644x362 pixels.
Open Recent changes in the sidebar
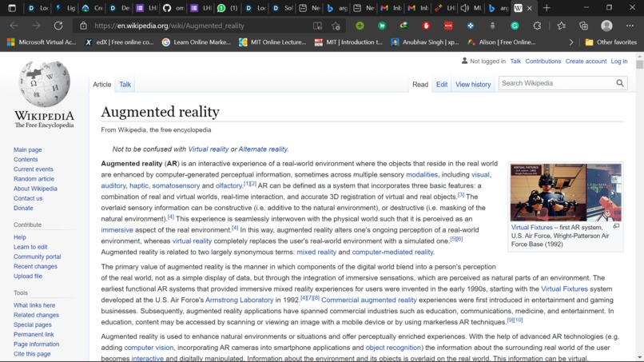point(35,266)
